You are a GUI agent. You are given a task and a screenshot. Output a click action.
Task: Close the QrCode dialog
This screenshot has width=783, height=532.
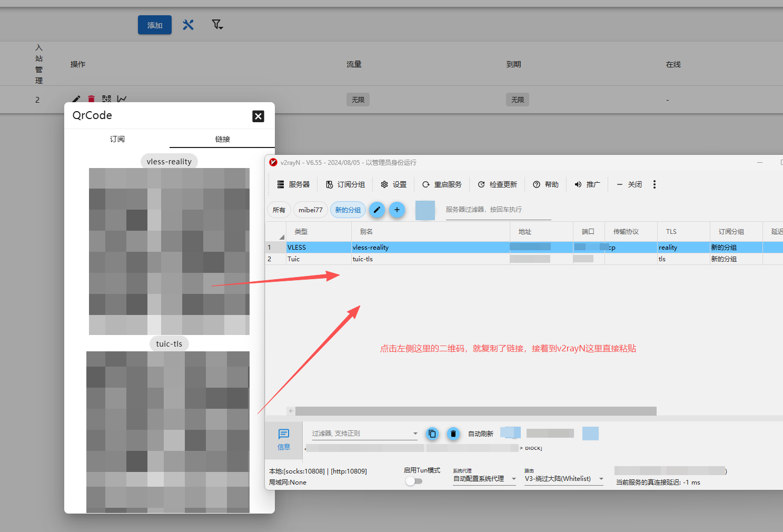pos(258,116)
